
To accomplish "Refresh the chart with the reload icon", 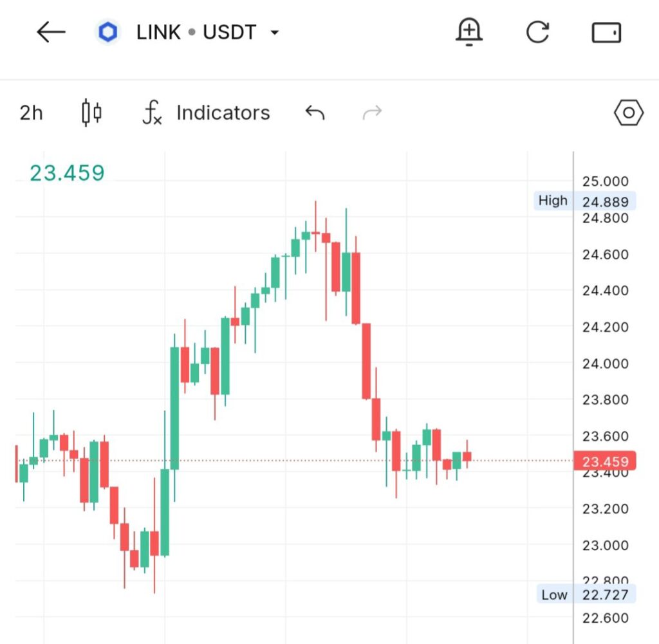I will pyautogui.click(x=537, y=32).
